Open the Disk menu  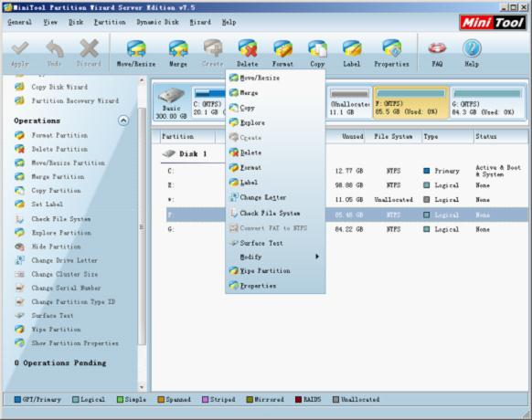pos(76,23)
